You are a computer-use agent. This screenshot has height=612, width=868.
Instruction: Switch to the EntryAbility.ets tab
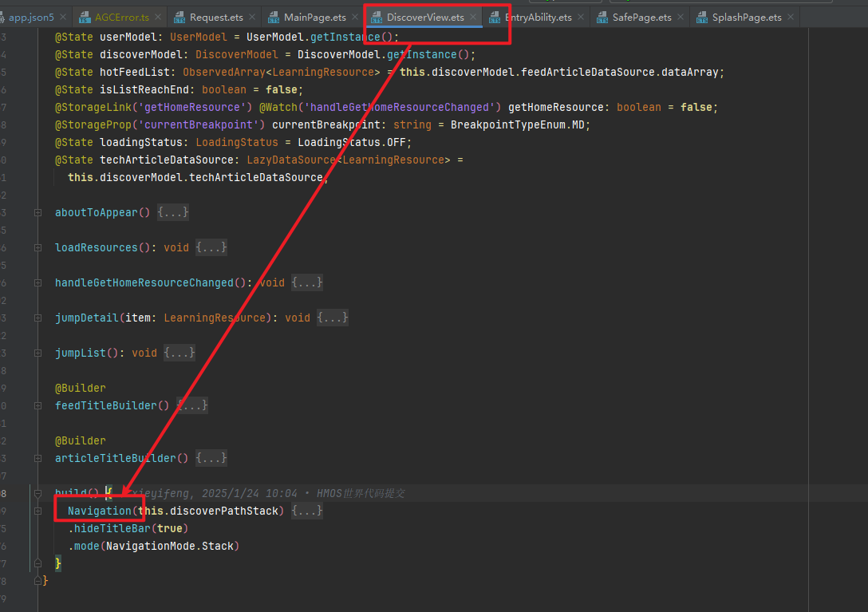[x=538, y=18]
